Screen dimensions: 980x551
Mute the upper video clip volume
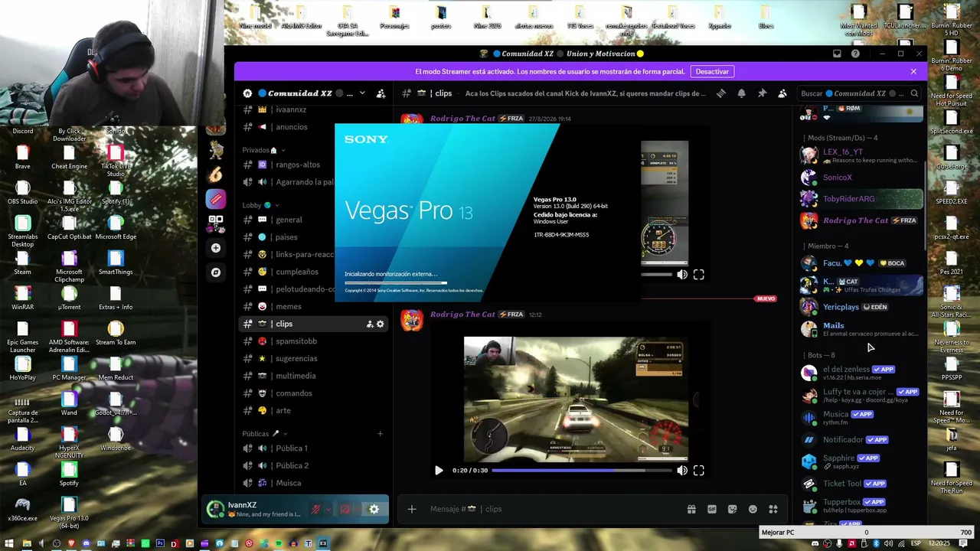pyautogui.click(x=682, y=275)
